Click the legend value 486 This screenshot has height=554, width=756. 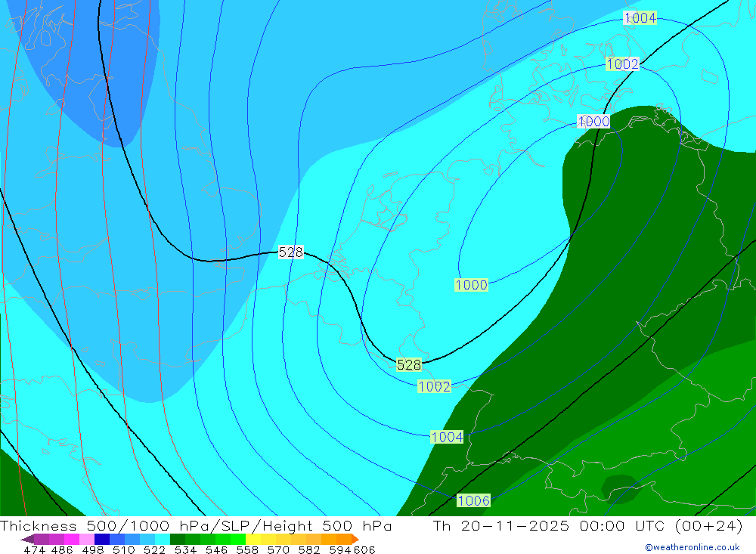tap(62, 549)
